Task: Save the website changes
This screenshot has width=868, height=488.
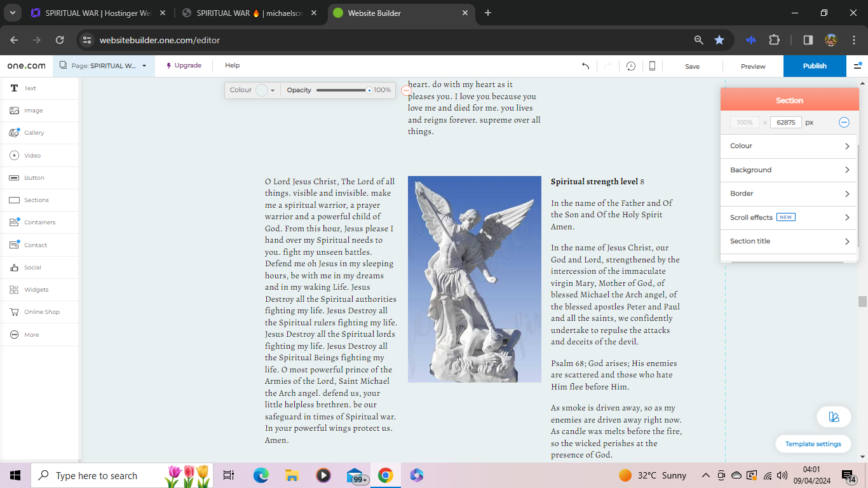Action: [x=693, y=66]
